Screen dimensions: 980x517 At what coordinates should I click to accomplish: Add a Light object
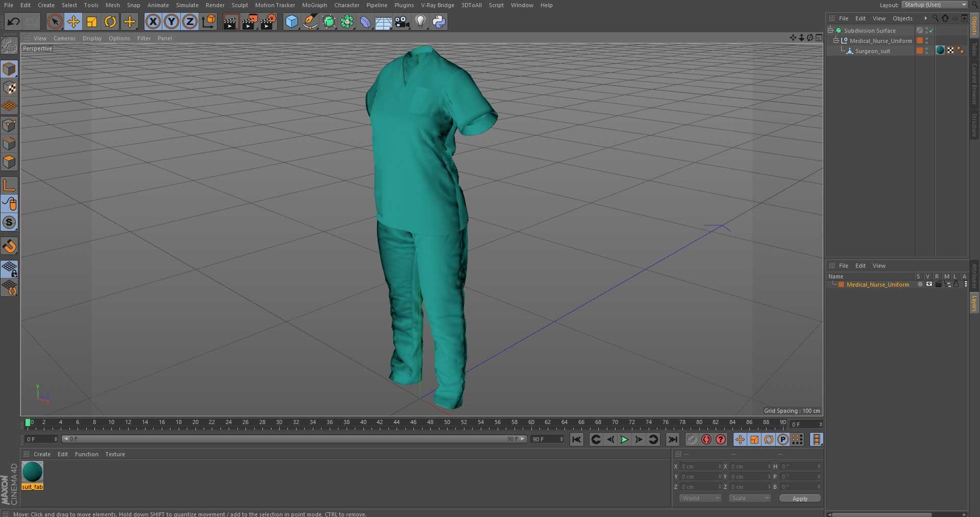(x=421, y=21)
